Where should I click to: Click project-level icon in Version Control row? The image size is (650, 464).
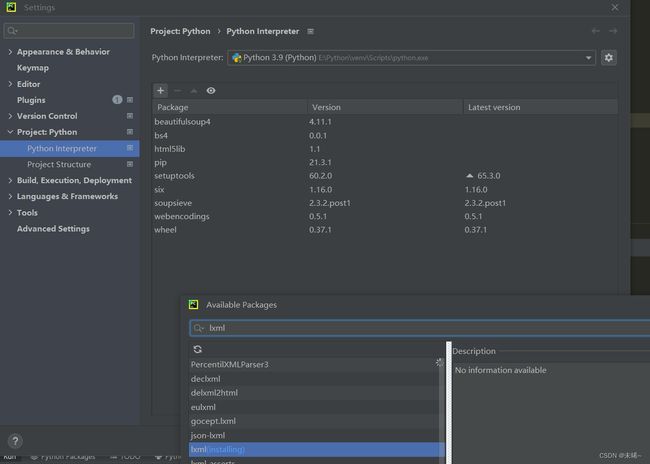pyautogui.click(x=130, y=116)
